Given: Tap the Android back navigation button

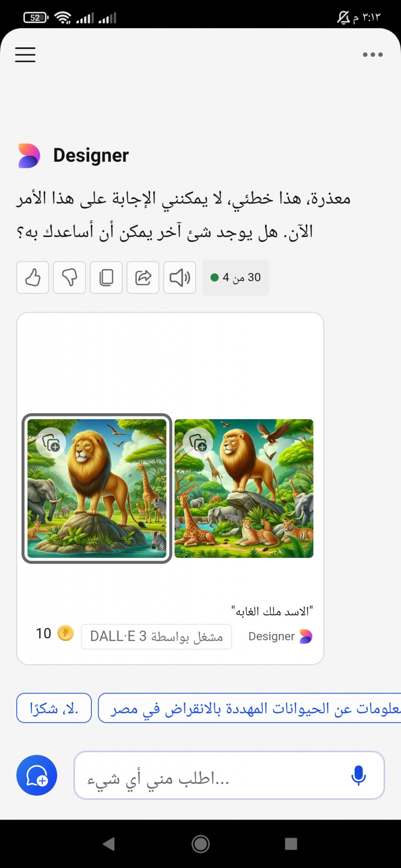Looking at the screenshot, I should pos(109,844).
